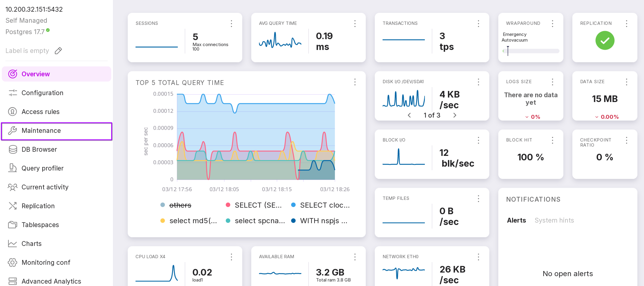The width and height of the screenshot is (644, 286).
Task: Click the Tablespaces folder icon
Action: click(12, 225)
